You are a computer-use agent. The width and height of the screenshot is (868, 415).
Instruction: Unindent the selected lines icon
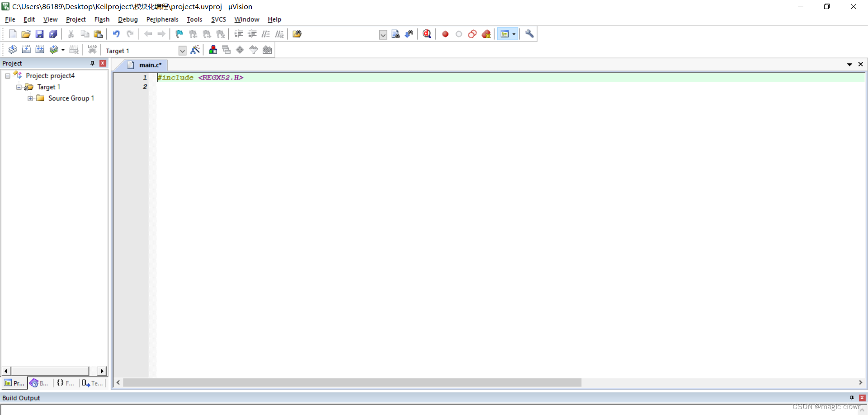pyautogui.click(x=252, y=34)
